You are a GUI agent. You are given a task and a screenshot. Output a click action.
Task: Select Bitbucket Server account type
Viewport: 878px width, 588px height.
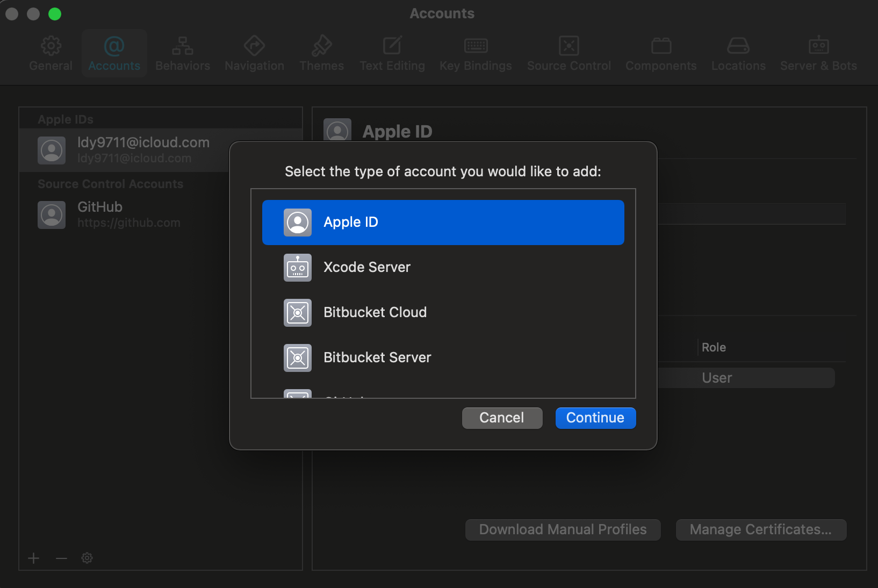(x=443, y=358)
